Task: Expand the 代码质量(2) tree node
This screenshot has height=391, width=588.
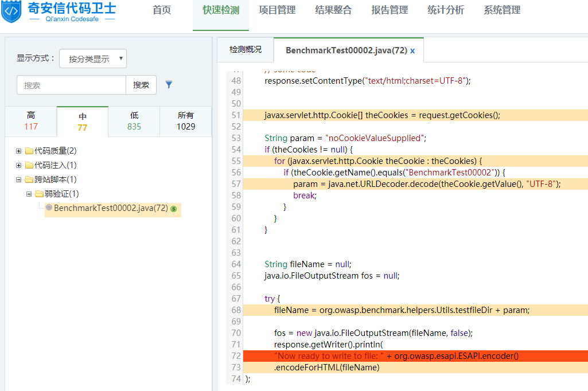Action: tap(19, 151)
